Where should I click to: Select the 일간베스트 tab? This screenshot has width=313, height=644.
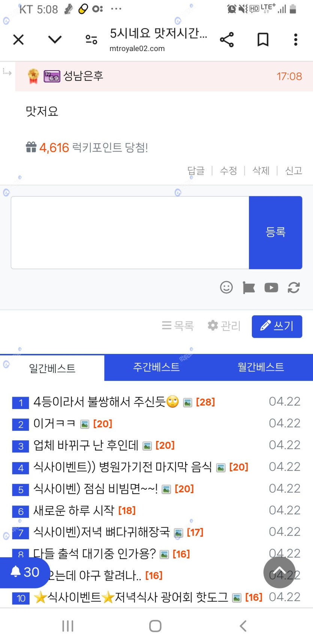click(52, 368)
